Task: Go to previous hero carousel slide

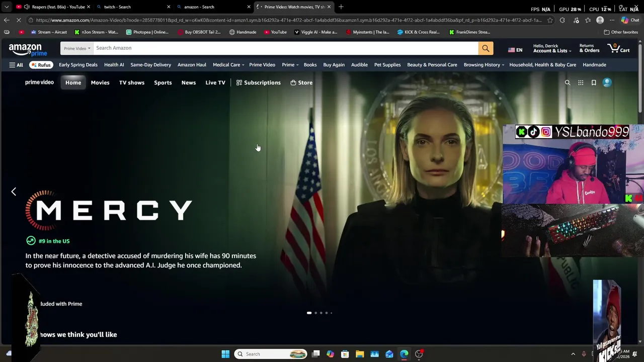Action: click(14, 192)
